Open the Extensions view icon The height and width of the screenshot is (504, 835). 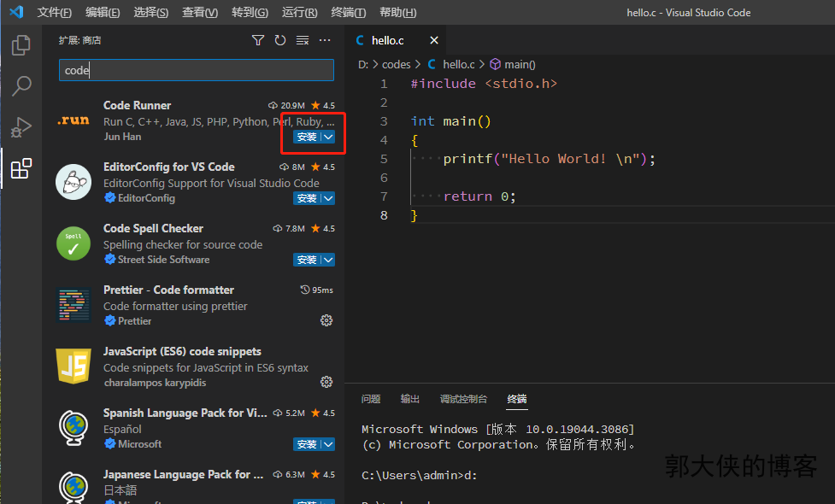[21, 168]
